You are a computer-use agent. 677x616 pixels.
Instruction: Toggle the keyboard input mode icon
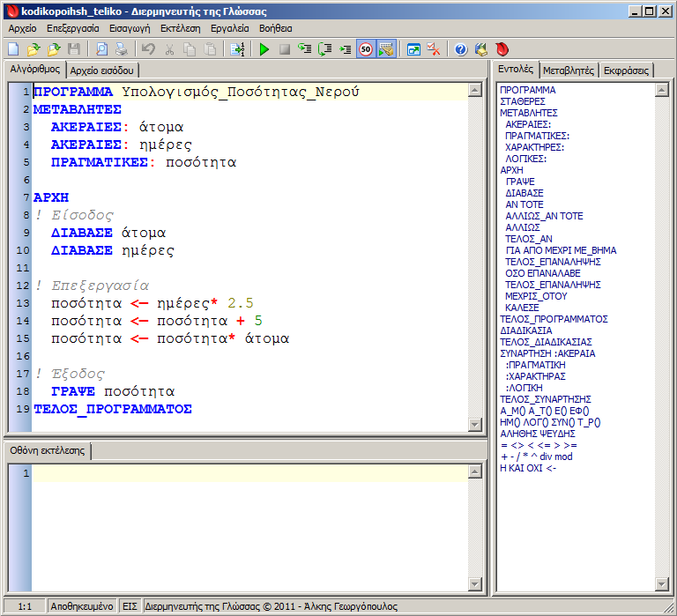tap(386, 49)
